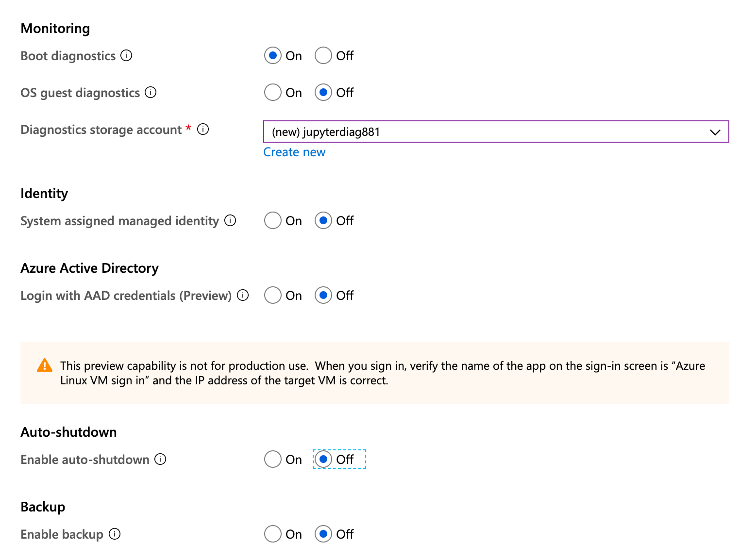Screen dimensions: 740x560
Task: Select Off for Enable backup
Action: pyautogui.click(x=323, y=534)
